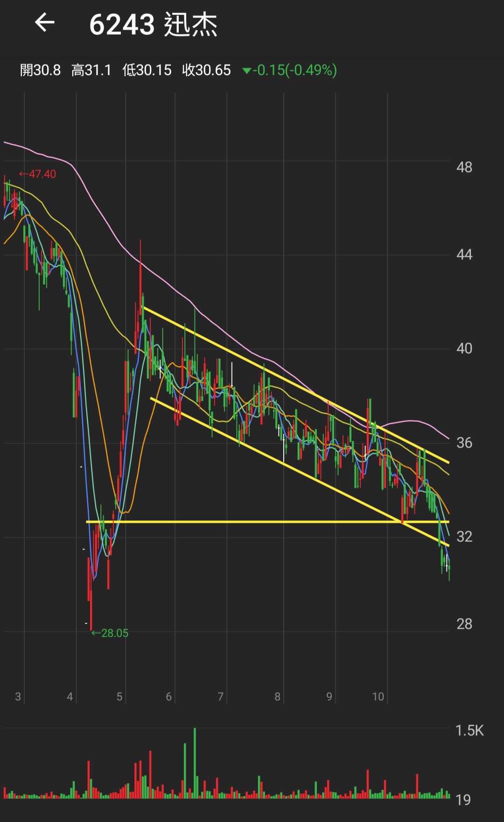Select the 48 price axis label
The image size is (504, 822).
click(x=464, y=167)
